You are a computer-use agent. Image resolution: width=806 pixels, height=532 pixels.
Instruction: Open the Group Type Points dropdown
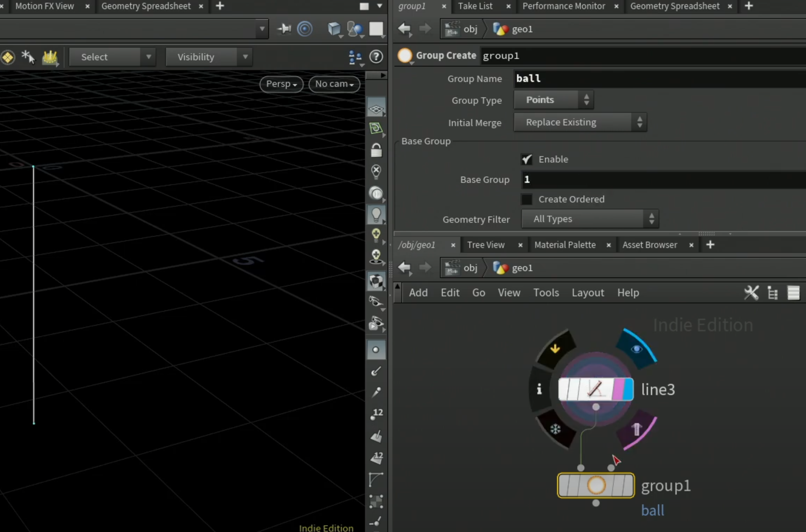click(x=553, y=100)
